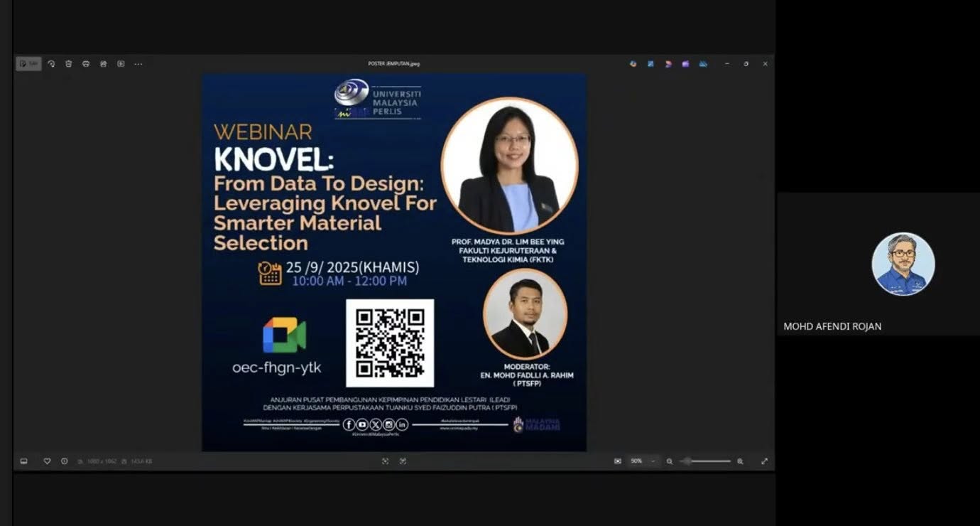Mark image as favorite with heart icon
This screenshot has height=526, width=980.
pyautogui.click(x=47, y=461)
